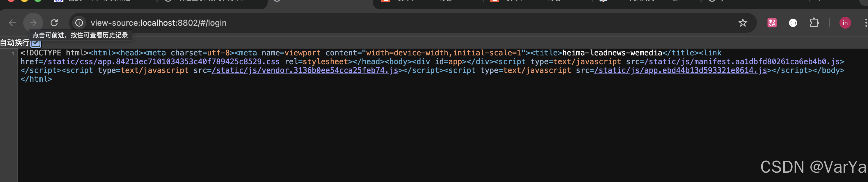Screen dimensions: 868x182
Task: Open the translate extension icon
Action: [x=772, y=23]
